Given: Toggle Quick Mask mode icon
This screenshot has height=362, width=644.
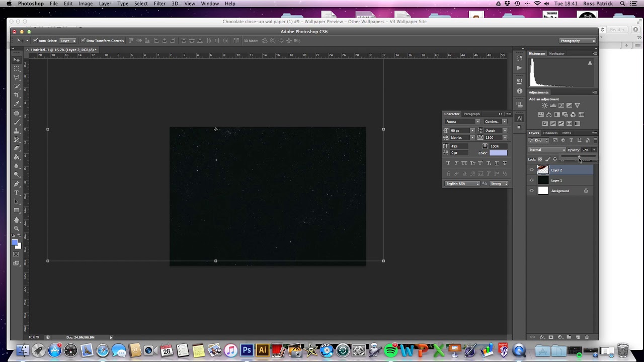Looking at the screenshot, I should pyautogui.click(x=16, y=254).
